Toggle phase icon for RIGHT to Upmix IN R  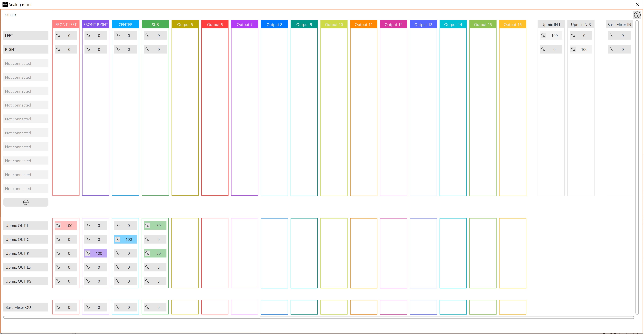click(x=573, y=49)
